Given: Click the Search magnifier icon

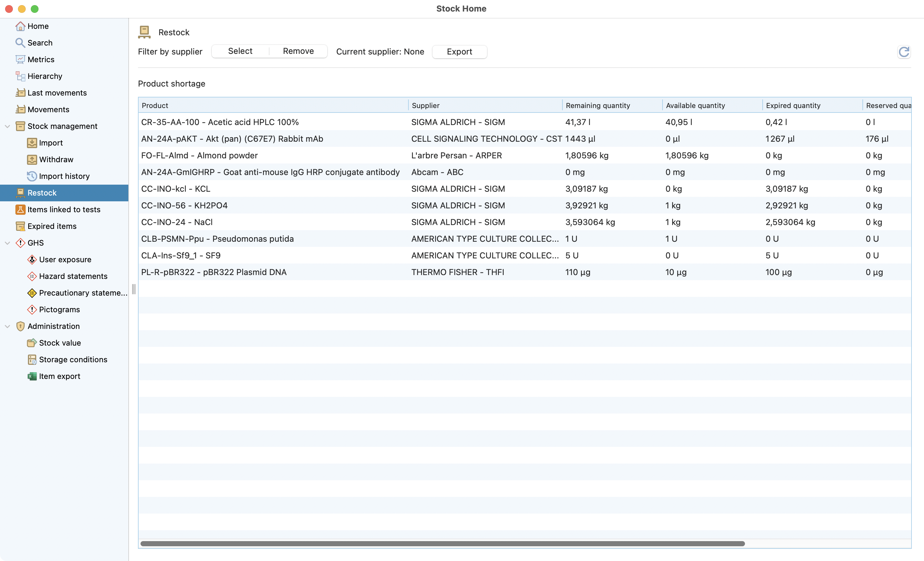Looking at the screenshot, I should point(20,43).
